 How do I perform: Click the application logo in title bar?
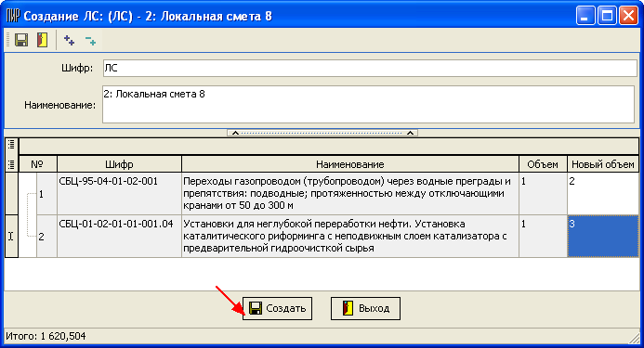(x=13, y=17)
